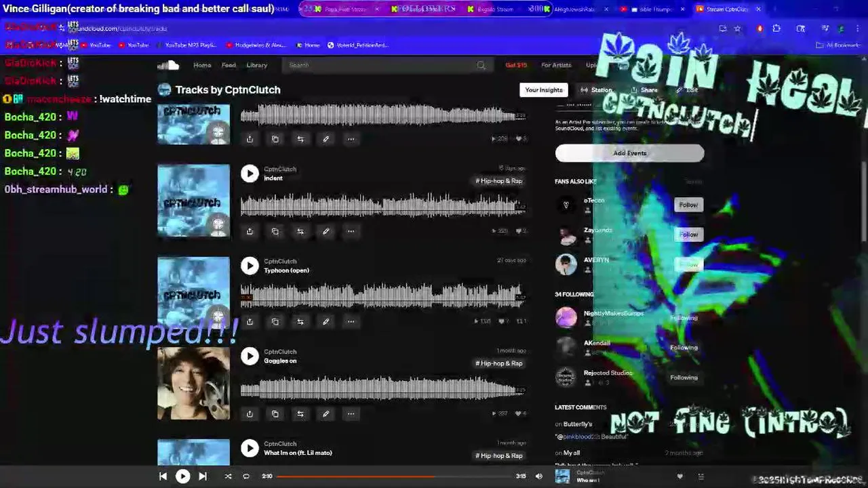Seek within the Goggles on waveform
This screenshot has height=488, width=868.
(x=382, y=387)
